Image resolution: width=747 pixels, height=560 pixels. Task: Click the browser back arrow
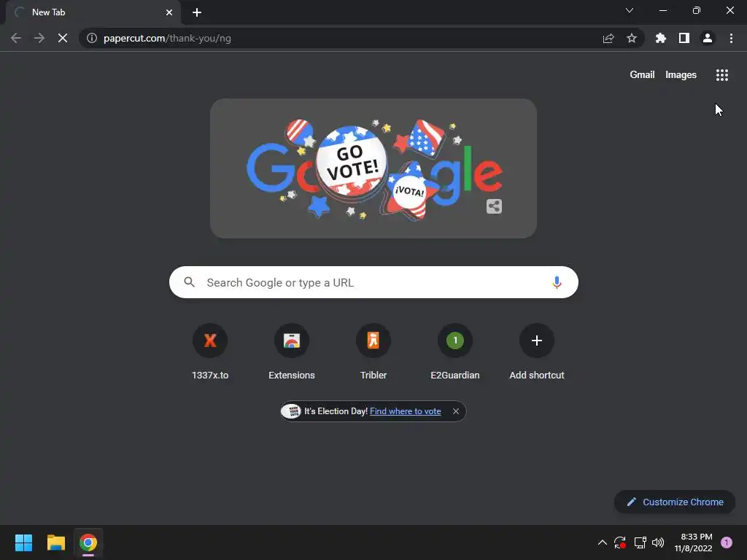tap(16, 38)
